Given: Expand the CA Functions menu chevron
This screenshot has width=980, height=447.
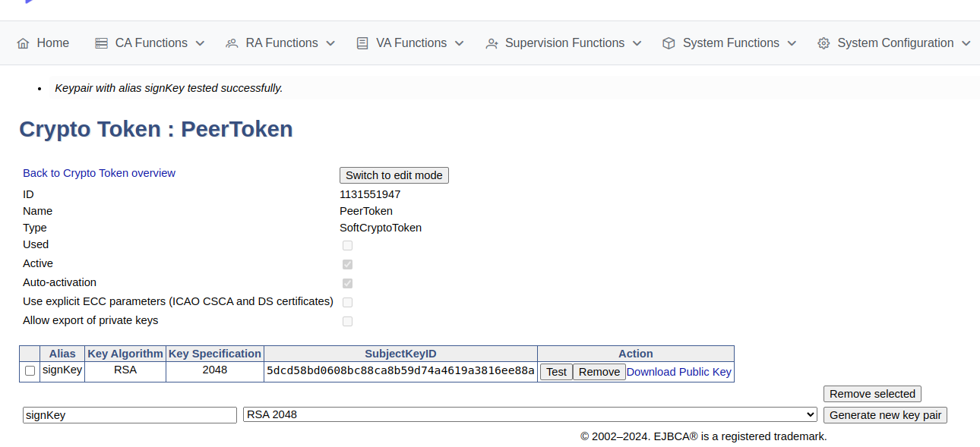Looking at the screenshot, I should coord(200,43).
